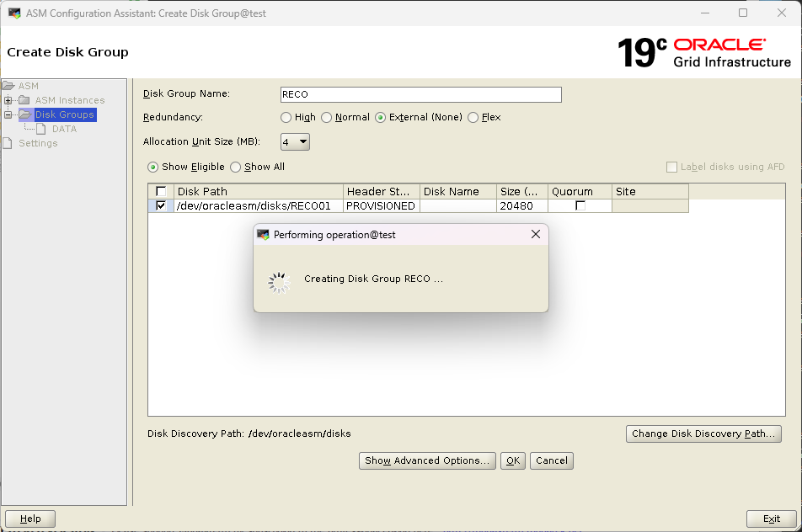Select Normal redundancy radio button

click(x=326, y=118)
